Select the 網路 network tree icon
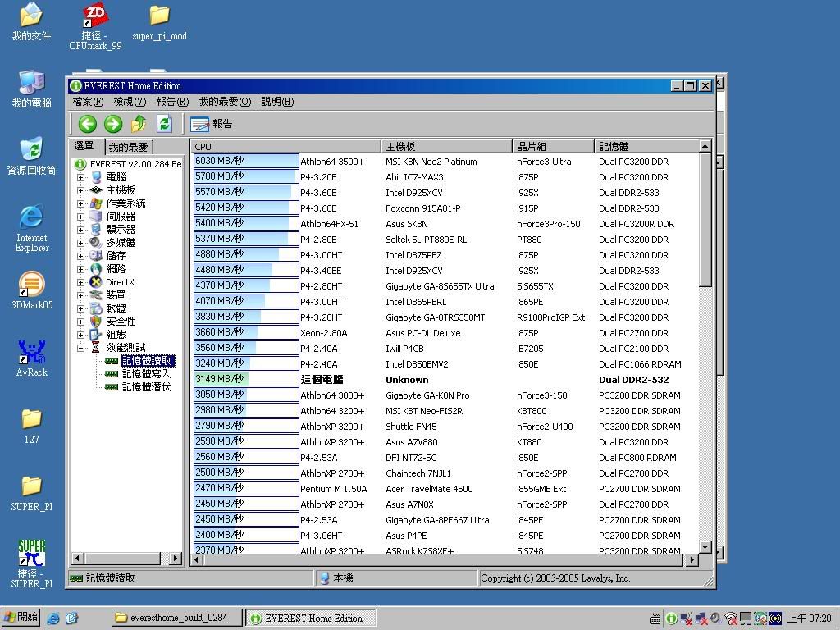The height and width of the screenshot is (630, 840). (96, 268)
